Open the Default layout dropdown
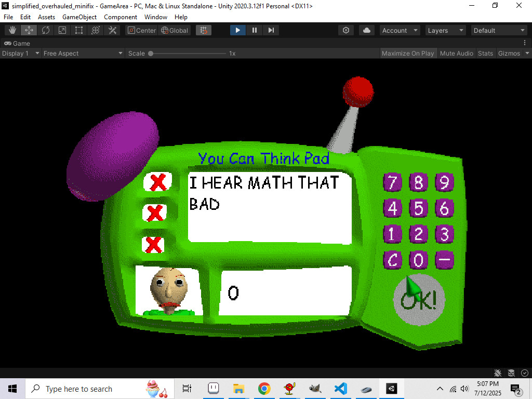This screenshot has height=399, width=532. click(499, 30)
